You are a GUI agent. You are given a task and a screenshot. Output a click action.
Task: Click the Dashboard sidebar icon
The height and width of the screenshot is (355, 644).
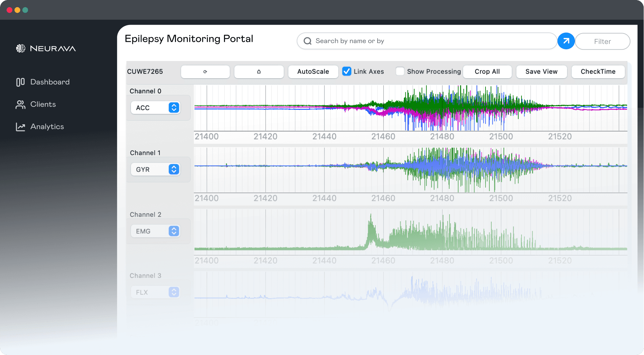(20, 82)
